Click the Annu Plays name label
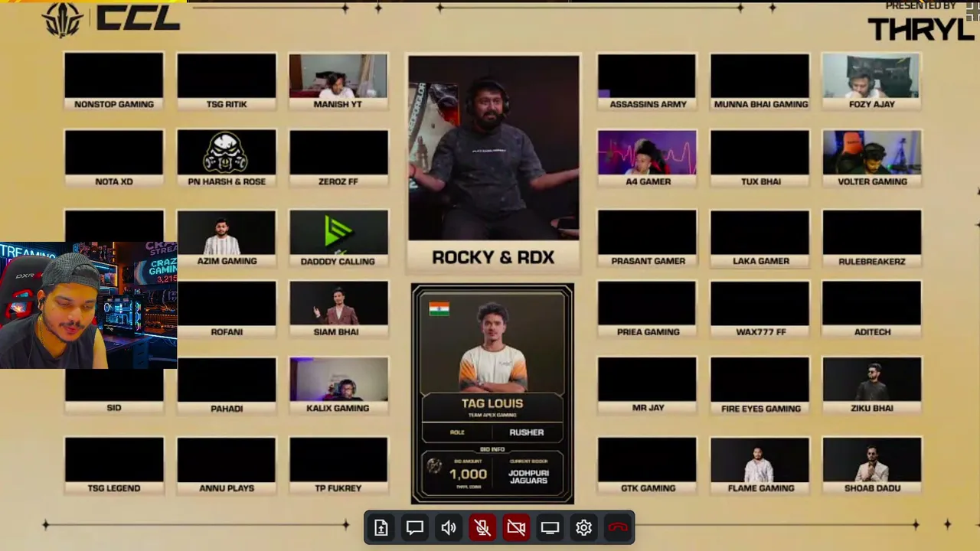The height and width of the screenshot is (551, 980). (227, 488)
